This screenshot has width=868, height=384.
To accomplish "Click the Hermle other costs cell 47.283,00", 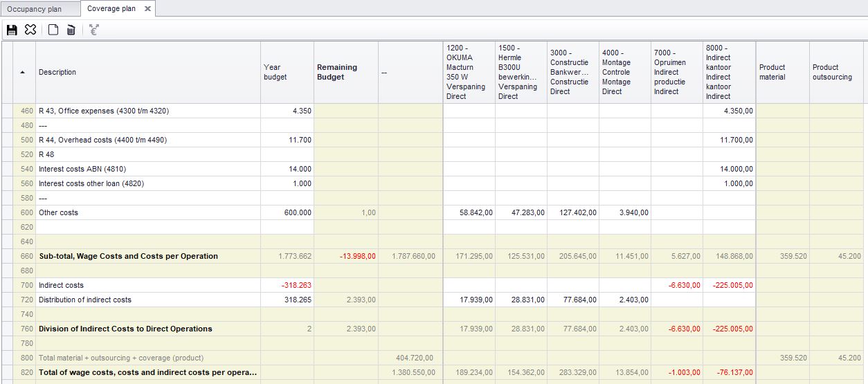I will [521, 212].
